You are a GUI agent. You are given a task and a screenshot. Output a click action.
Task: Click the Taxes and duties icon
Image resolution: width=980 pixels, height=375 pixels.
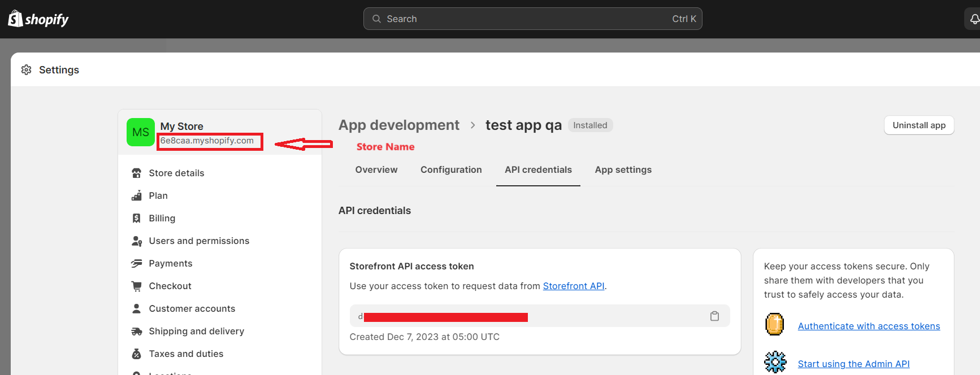[136, 354]
